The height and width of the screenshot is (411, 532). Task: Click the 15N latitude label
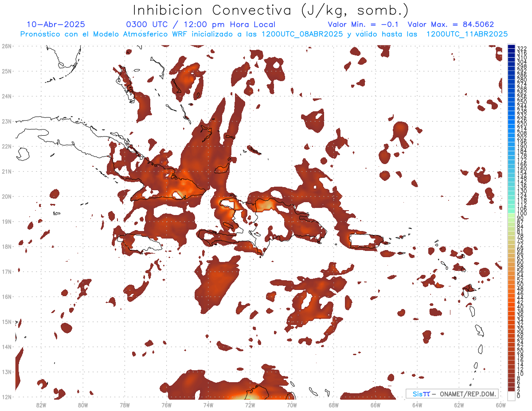[x=7, y=321]
